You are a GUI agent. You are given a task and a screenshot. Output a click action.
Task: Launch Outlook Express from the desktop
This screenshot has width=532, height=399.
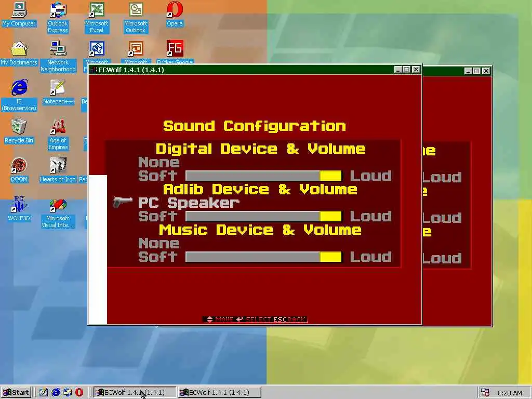click(58, 17)
